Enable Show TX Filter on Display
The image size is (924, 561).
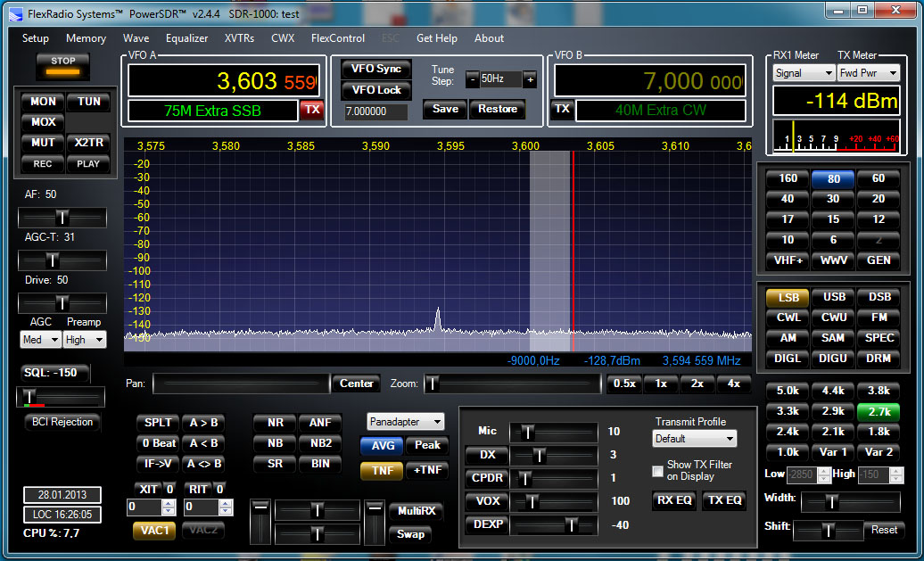pyautogui.click(x=658, y=471)
